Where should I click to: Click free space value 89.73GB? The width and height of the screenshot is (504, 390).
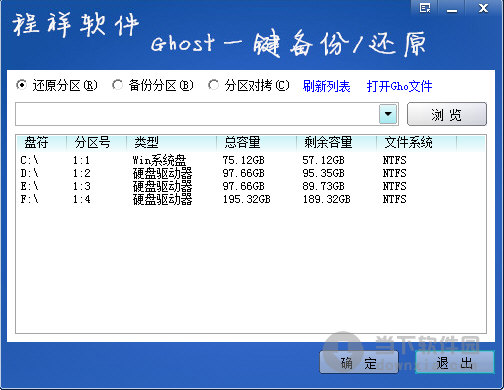[323, 186]
